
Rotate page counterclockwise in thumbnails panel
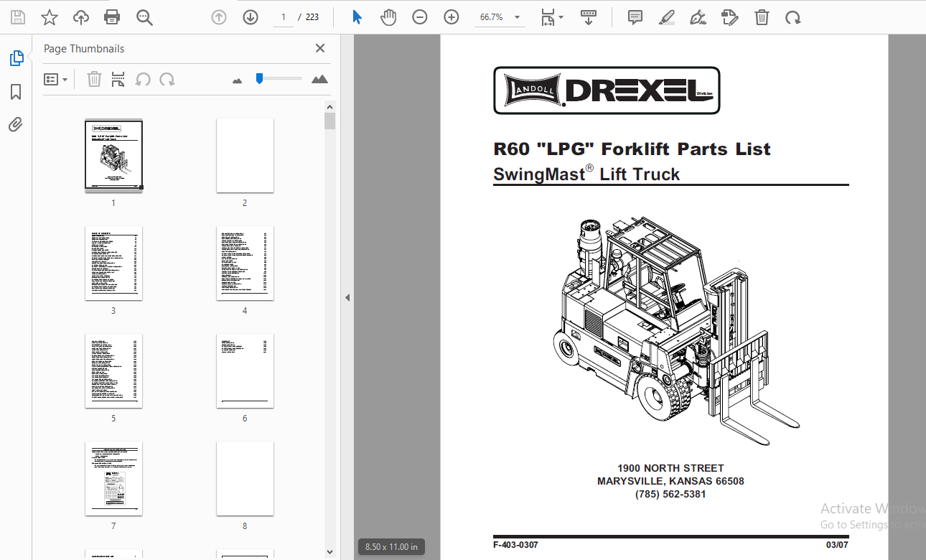point(143,79)
